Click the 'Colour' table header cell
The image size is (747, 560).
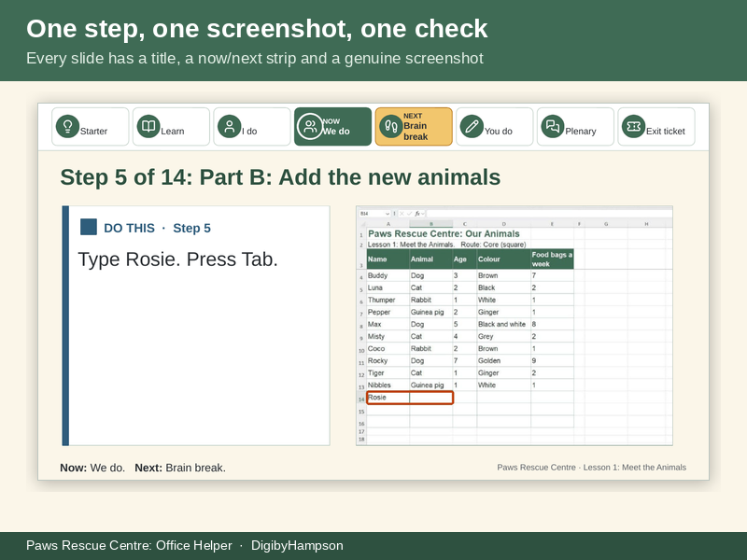tap(503, 259)
